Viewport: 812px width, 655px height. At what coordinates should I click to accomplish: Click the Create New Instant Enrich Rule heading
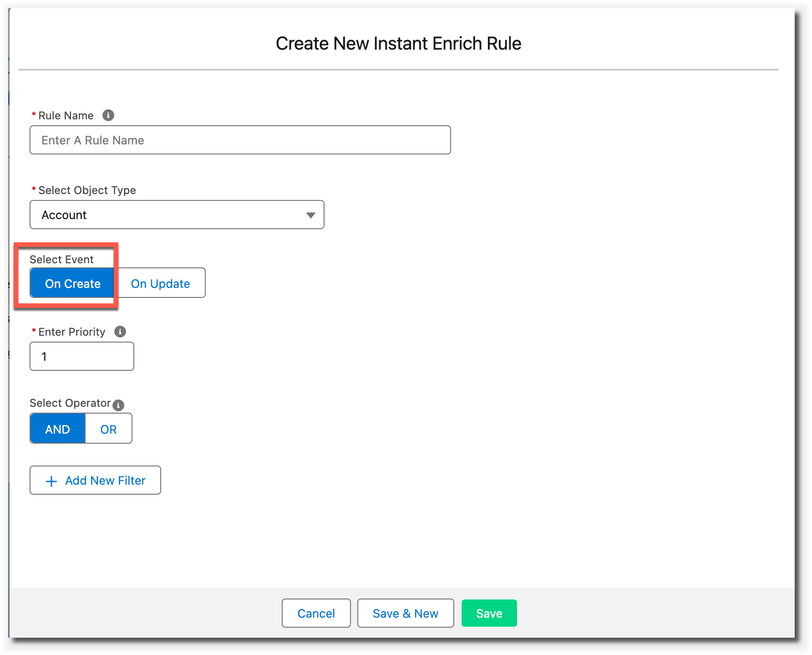click(x=398, y=44)
